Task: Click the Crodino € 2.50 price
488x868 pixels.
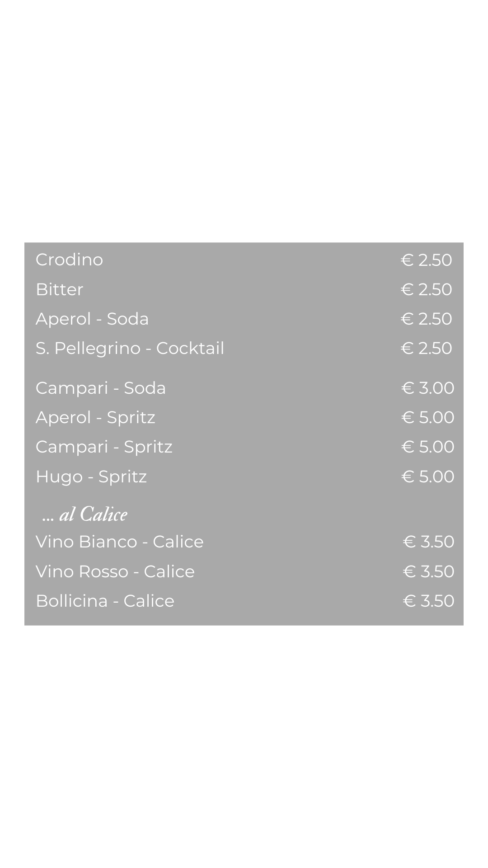Action: click(426, 260)
